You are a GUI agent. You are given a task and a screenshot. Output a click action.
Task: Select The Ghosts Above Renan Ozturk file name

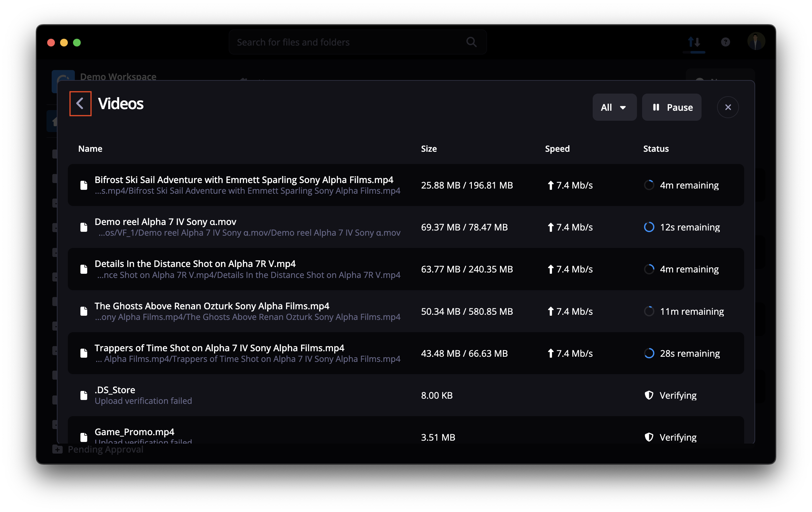pyautogui.click(x=212, y=306)
